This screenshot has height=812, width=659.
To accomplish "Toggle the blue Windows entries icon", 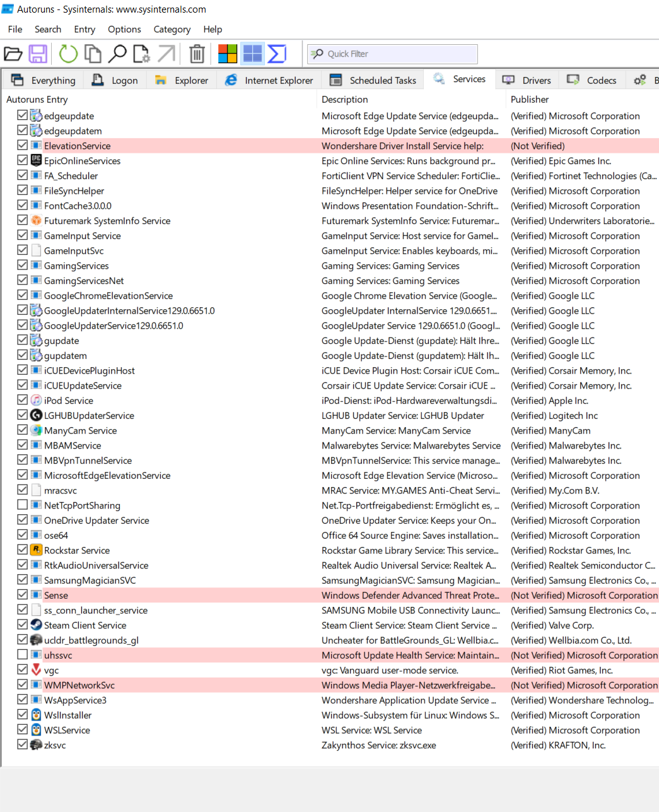I will 252,54.
